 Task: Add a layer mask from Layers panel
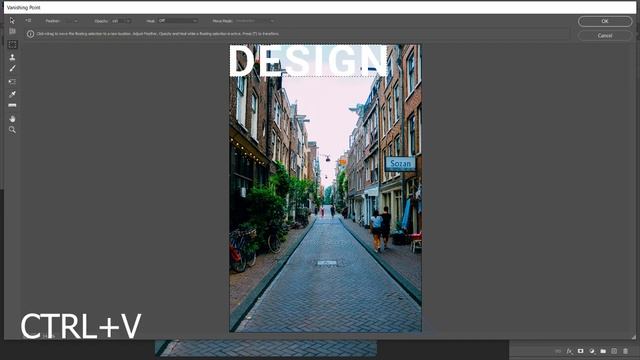coord(580,351)
